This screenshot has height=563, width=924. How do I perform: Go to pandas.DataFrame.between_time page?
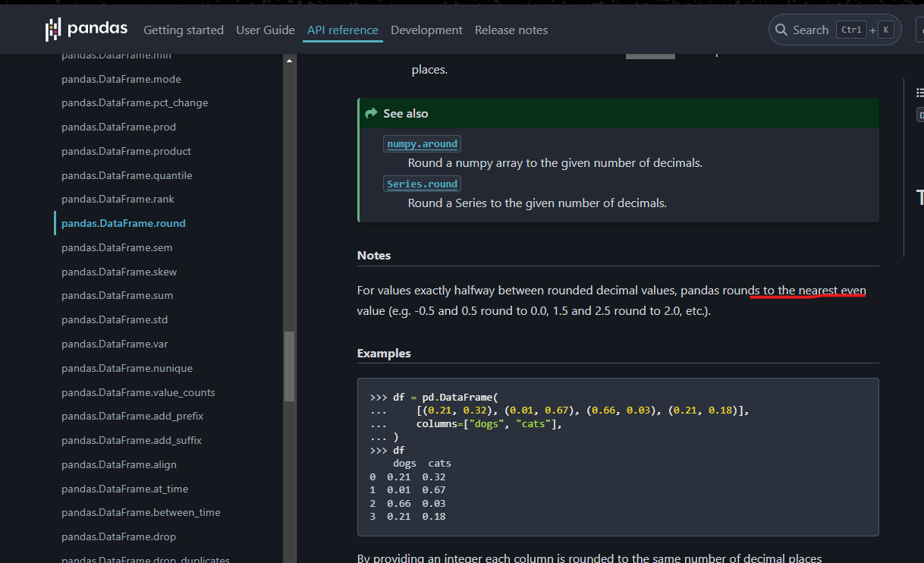pyautogui.click(x=141, y=512)
